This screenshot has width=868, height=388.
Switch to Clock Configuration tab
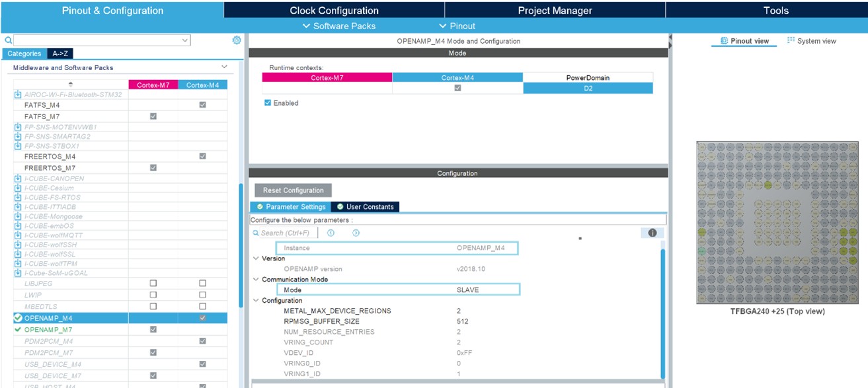pyautogui.click(x=334, y=11)
